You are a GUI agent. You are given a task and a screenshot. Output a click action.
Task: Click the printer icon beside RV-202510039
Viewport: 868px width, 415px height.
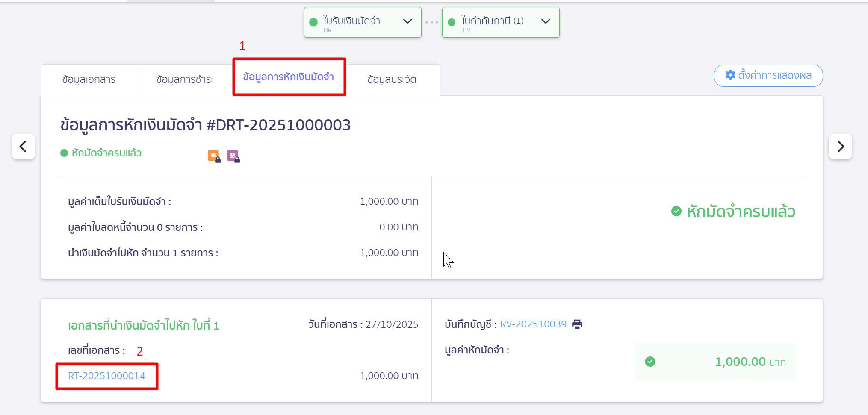click(577, 324)
